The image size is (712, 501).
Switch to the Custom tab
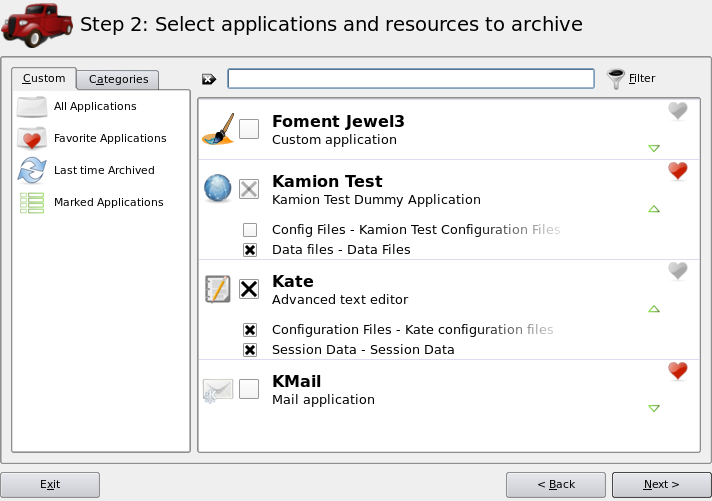click(44, 79)
